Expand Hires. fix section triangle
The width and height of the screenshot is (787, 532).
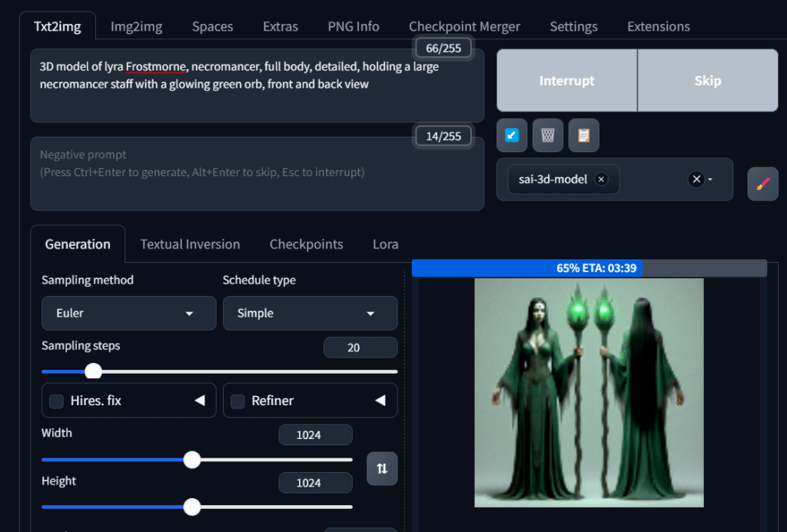click(200, 401)
